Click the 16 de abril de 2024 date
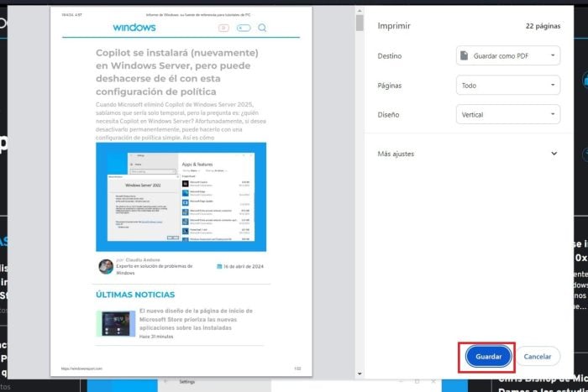The width and height of the screenshot is (588, 392). [x=244, y=266]
